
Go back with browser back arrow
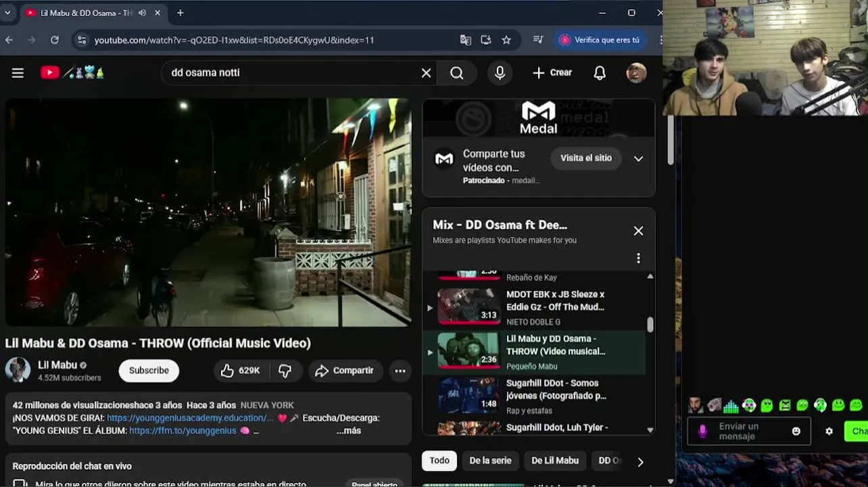9,40
